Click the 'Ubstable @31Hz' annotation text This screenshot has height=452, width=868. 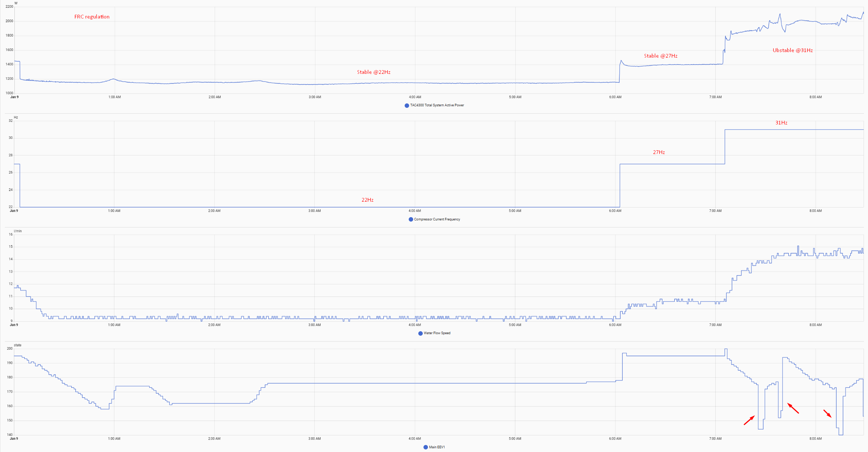(x=792, y=51)
